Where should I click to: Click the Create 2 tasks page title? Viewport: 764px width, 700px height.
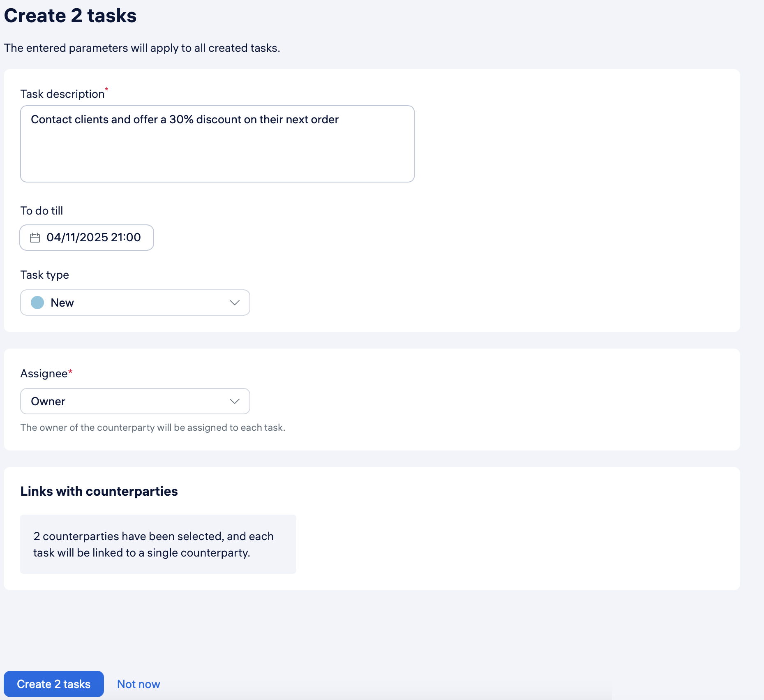pos(70,16)
